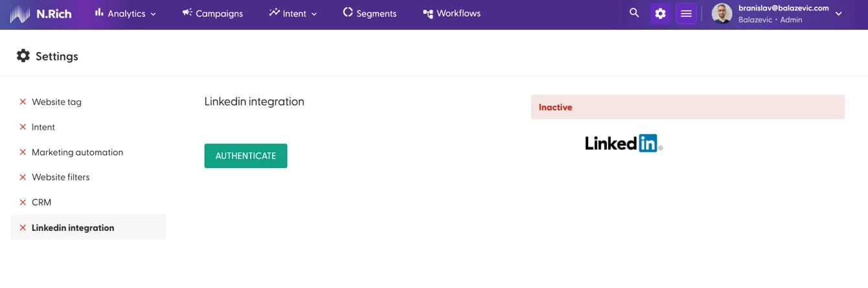Go to Workflows

tap(451, 14)
